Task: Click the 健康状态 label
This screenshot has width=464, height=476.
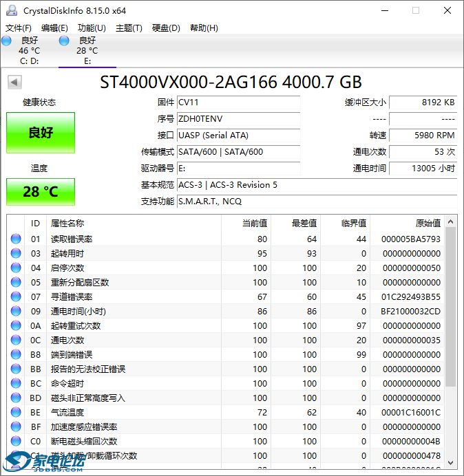Action: 39,102
